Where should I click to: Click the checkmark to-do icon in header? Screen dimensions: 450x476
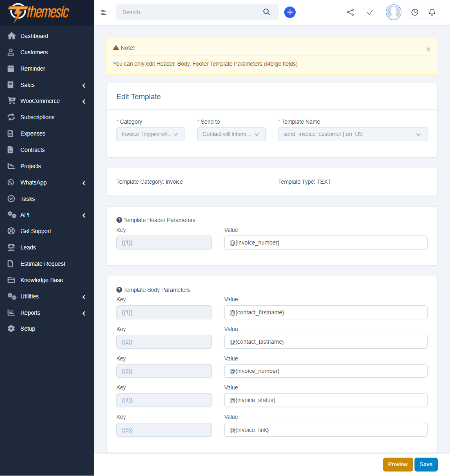point(370,12)
